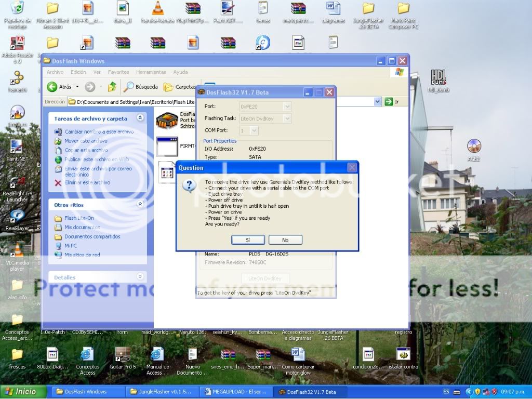Open the Herramientas menu

tap(151, 72)
